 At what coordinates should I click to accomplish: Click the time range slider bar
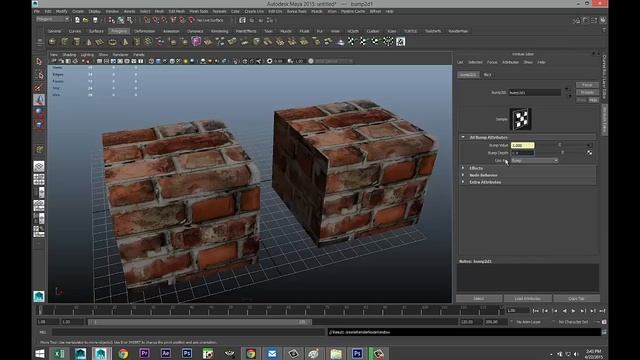pyautogui.click(x=200, y=322)
